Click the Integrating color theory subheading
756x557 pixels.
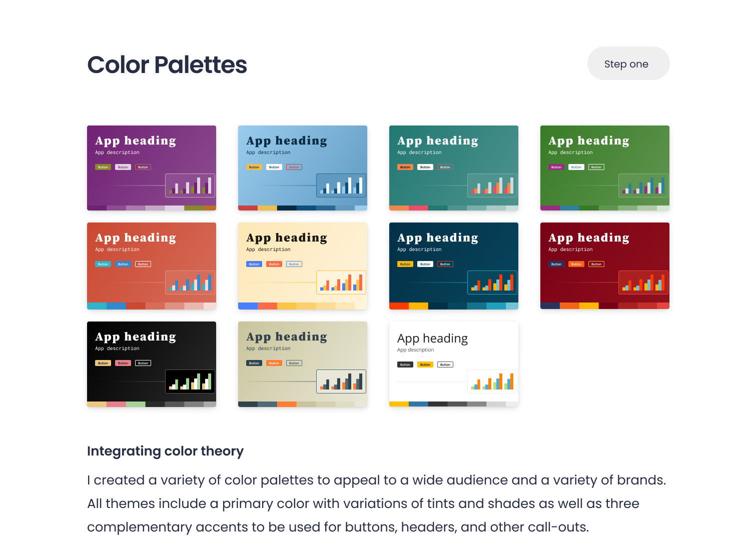point(165,451)
